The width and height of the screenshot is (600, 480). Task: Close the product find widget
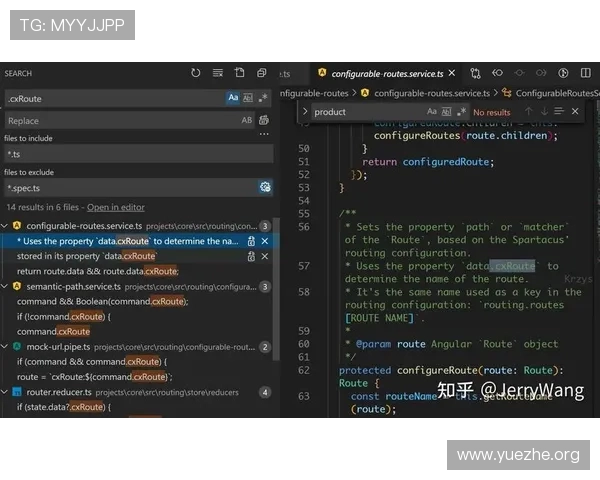pos(575,111)
